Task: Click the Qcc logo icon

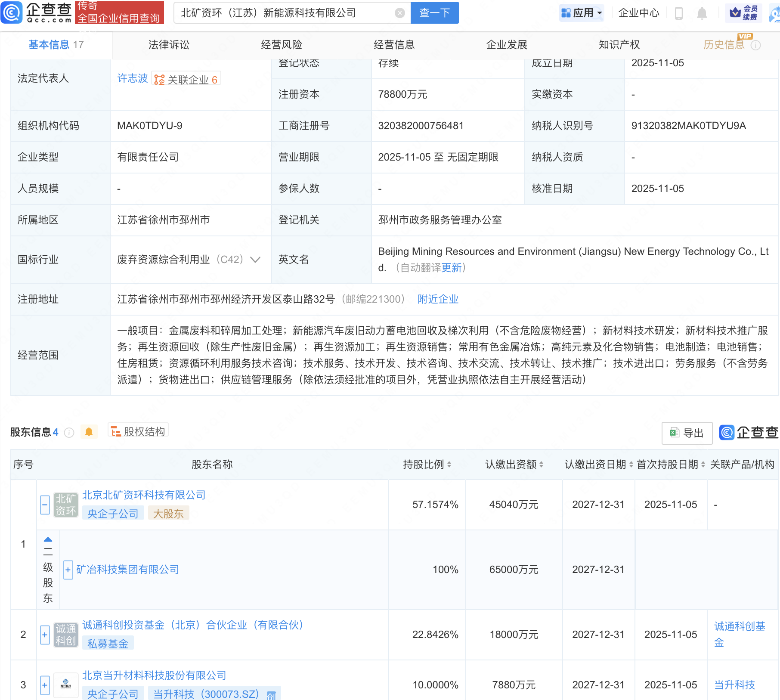Action: tap(12, 12)
